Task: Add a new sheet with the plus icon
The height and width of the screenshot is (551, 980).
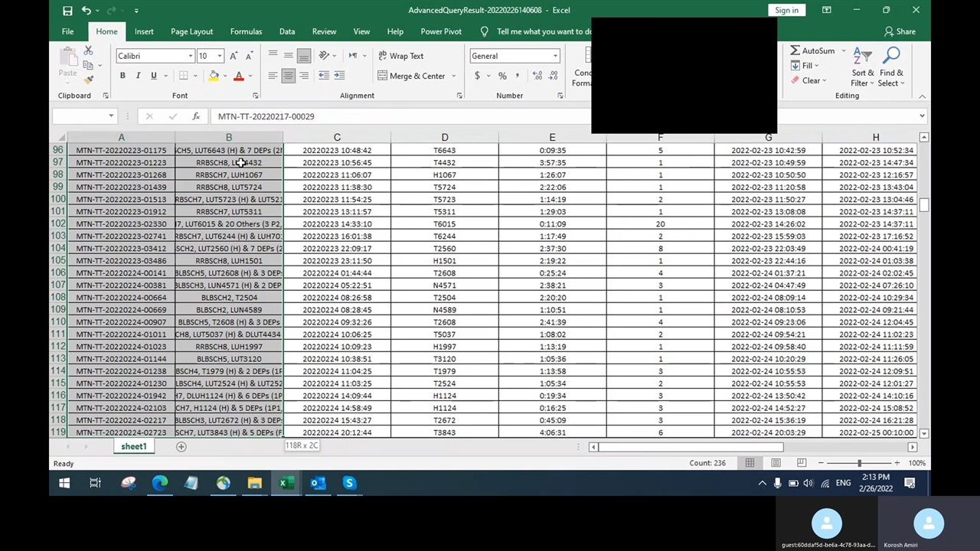Action: (181, 446)
